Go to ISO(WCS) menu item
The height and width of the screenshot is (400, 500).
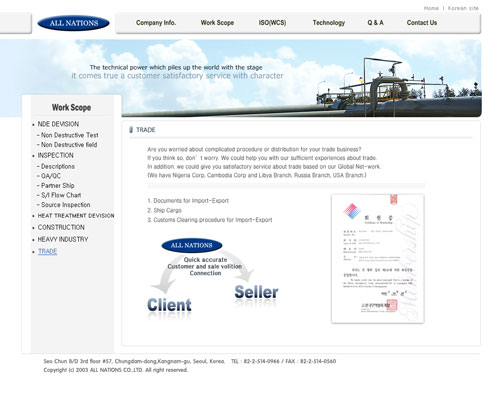tap(272, 23)
